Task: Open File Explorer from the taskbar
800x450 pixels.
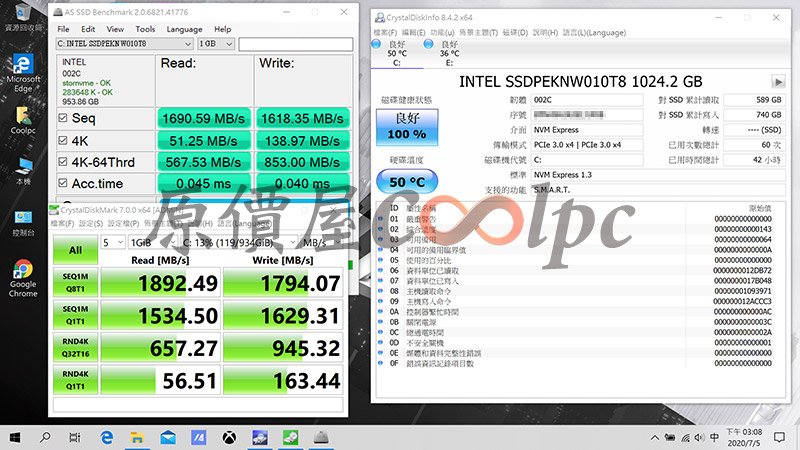Action: click(137, 437)
